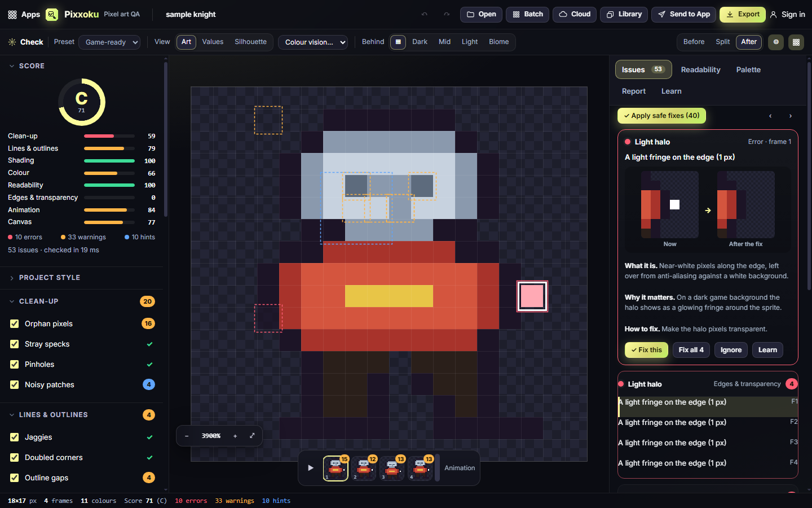This screenshot has width=812, height=508.
Task: Open the Apps grid launcher
Action: (24, 15)
